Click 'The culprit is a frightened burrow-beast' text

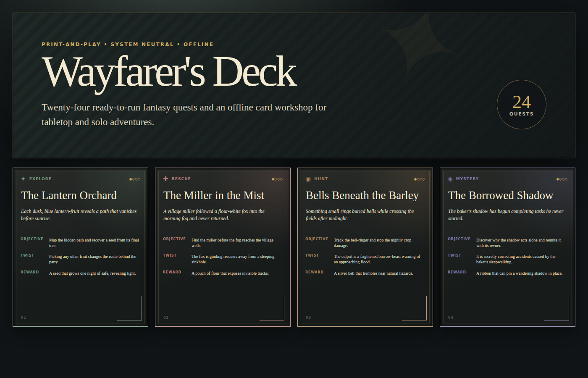377,259
